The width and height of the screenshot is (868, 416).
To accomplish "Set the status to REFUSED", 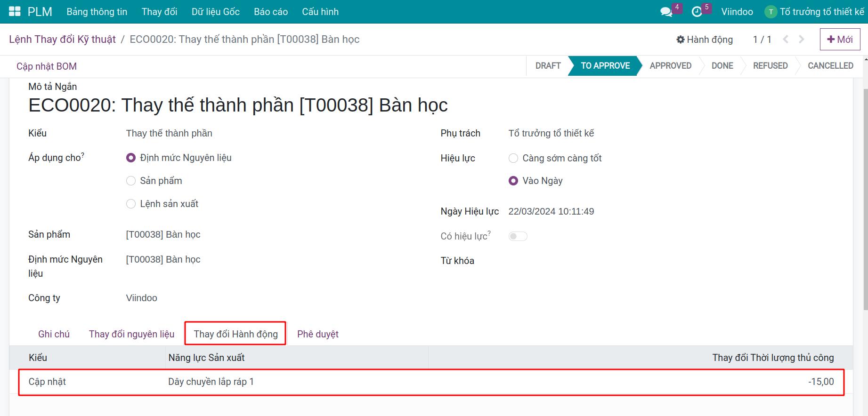I will [771, 66].
